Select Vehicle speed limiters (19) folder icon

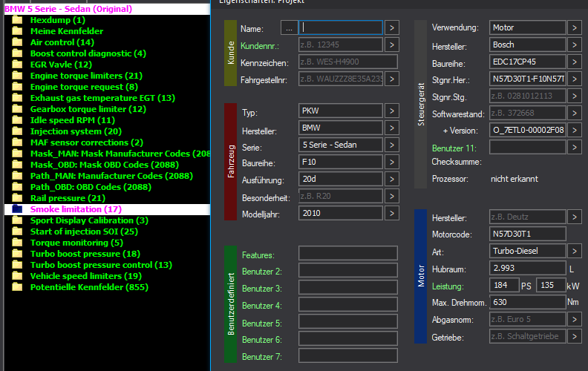pyautogui.click(x=17, y=276)
